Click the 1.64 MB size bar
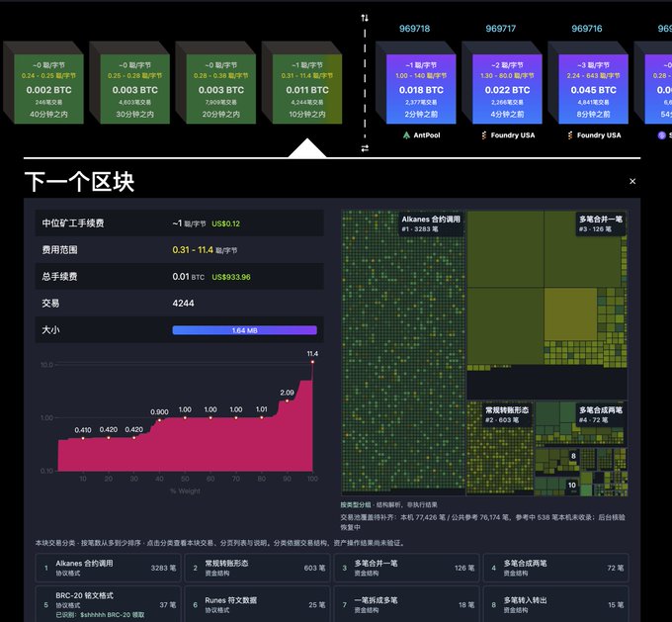The image size is (672, 622). click(244, 330)
